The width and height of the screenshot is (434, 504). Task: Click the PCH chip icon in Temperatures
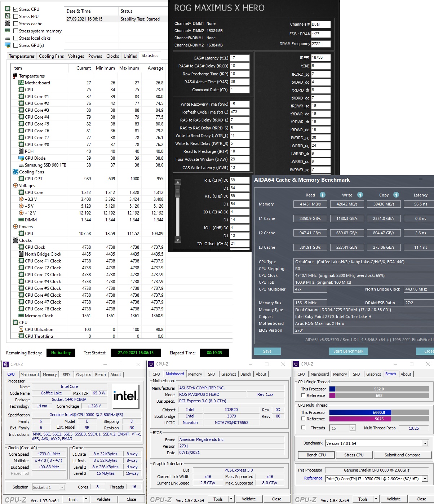tap(21, 151)
